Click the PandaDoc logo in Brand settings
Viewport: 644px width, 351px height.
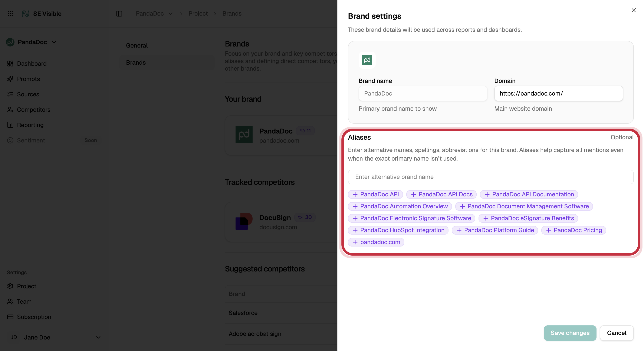pyautogui.click(x=367, y=60)
